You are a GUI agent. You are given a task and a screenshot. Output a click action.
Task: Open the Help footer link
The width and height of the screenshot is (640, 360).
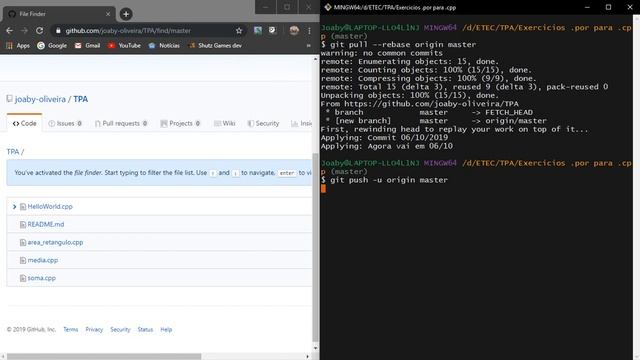click(166, 329)
